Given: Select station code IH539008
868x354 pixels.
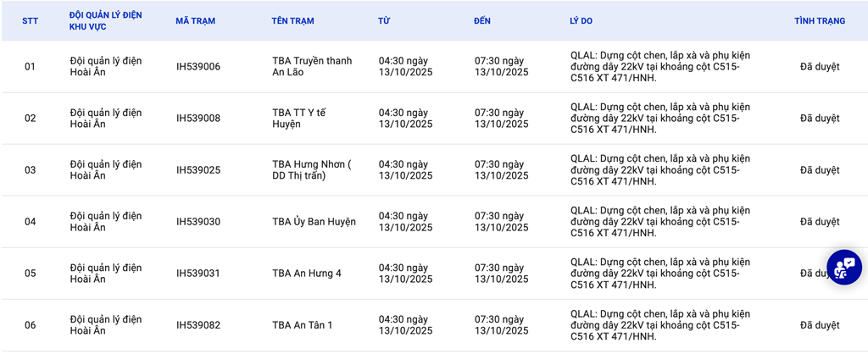Looking at the screenshot, I should [x=198, y=119].
